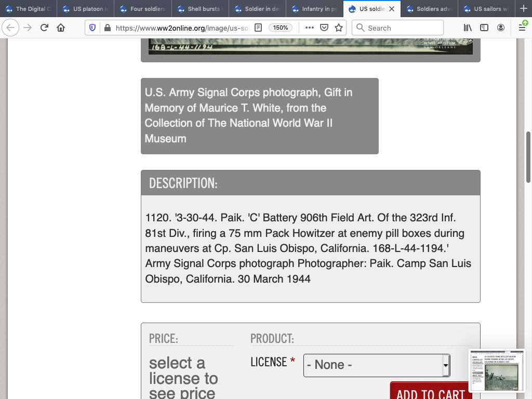Open a new browser tab
532x399 pixels.
(x=523, y=9)
